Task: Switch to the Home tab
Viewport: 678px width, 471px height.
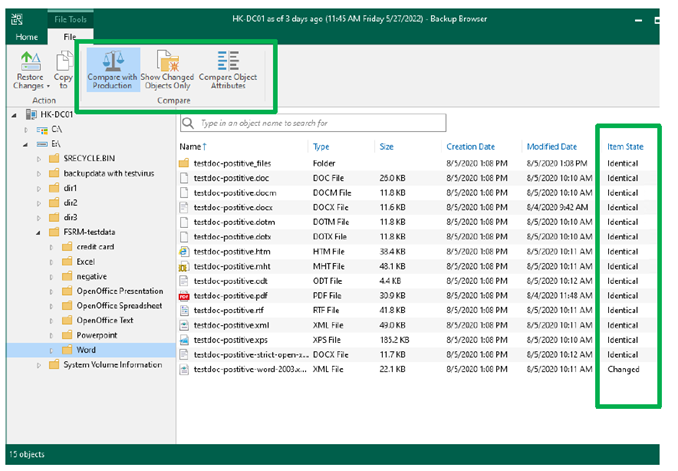Action: [x=27, y=37]
